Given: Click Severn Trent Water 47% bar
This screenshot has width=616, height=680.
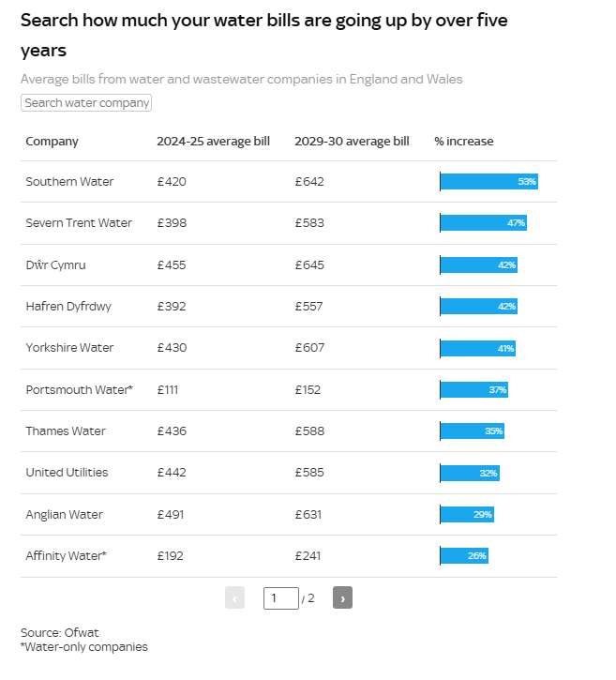Looking at the screenshot, I should (x=484, y=223).
